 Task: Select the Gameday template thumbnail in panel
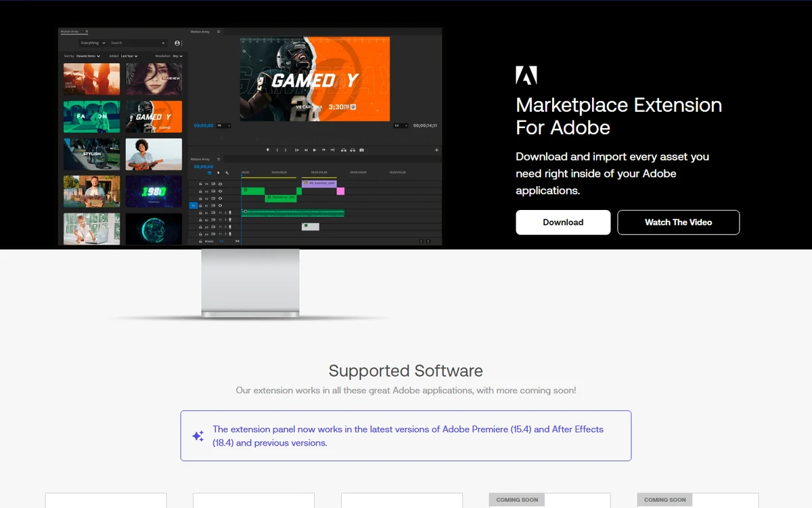(154, 117)
